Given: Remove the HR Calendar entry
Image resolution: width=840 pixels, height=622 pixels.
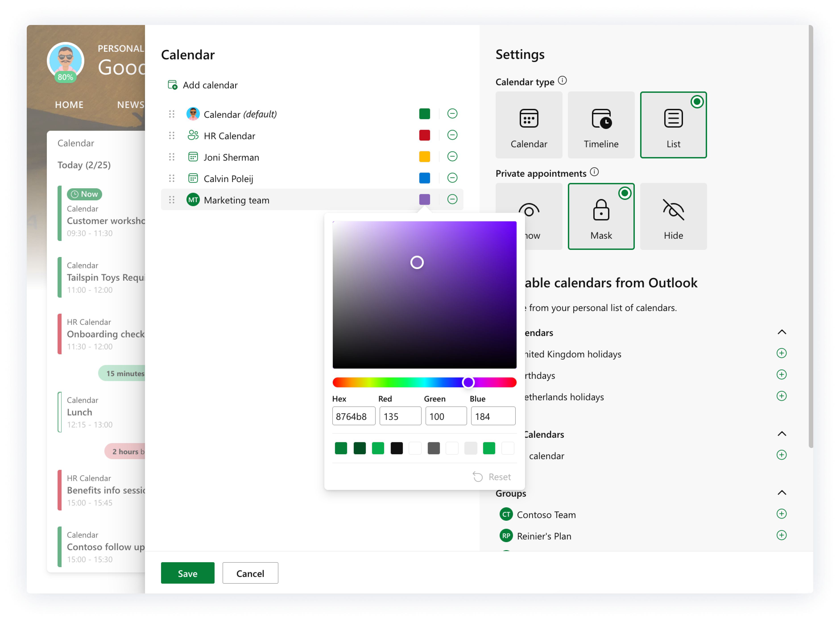Looking at the screenshot, I should pos(452,135).
